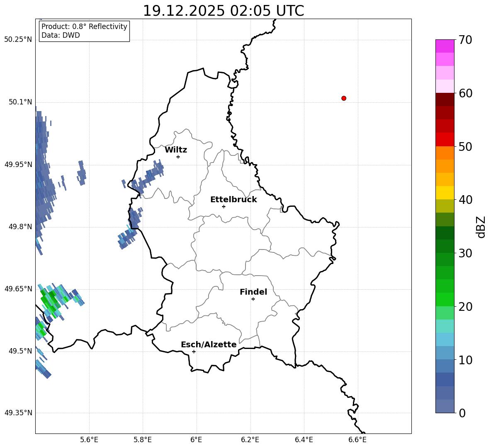The width and height of the screenshot is (491, 448).
Task: Click the 10 tick label on colorbar
Action: pos(465,360)
